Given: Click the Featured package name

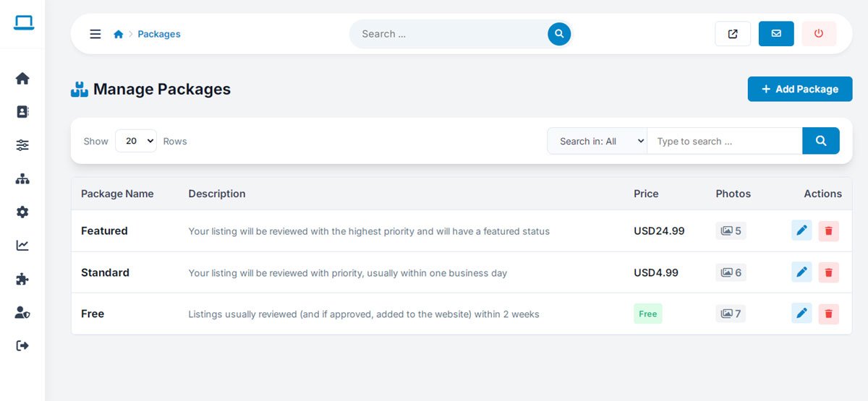Looking at the screenshot, I should pyautogui.click(x=104, y=231).
